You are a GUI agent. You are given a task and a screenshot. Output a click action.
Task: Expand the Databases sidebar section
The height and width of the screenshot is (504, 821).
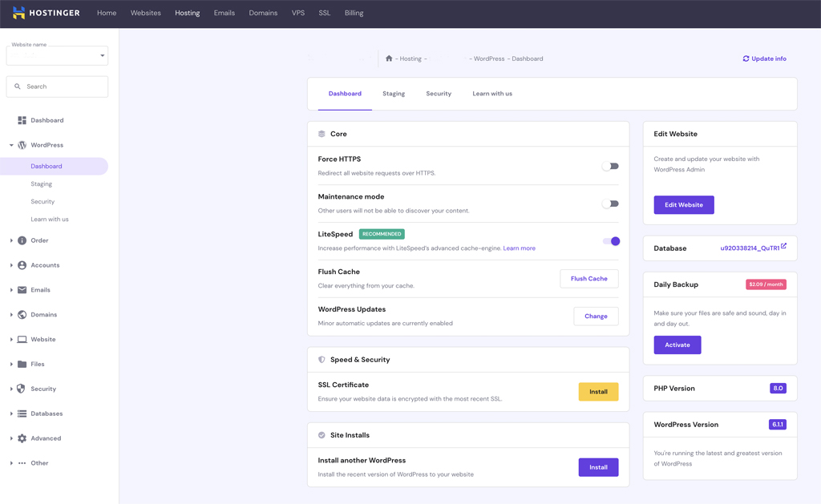11,413
